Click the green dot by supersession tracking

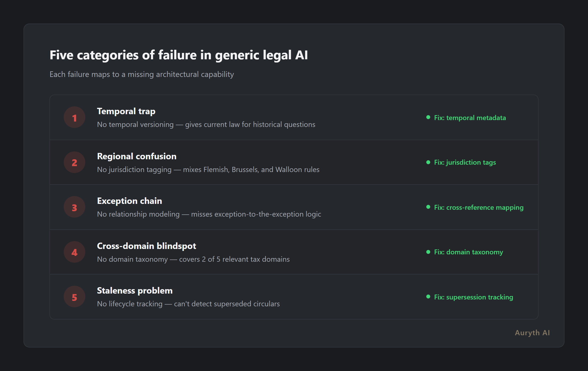(428, 297)
